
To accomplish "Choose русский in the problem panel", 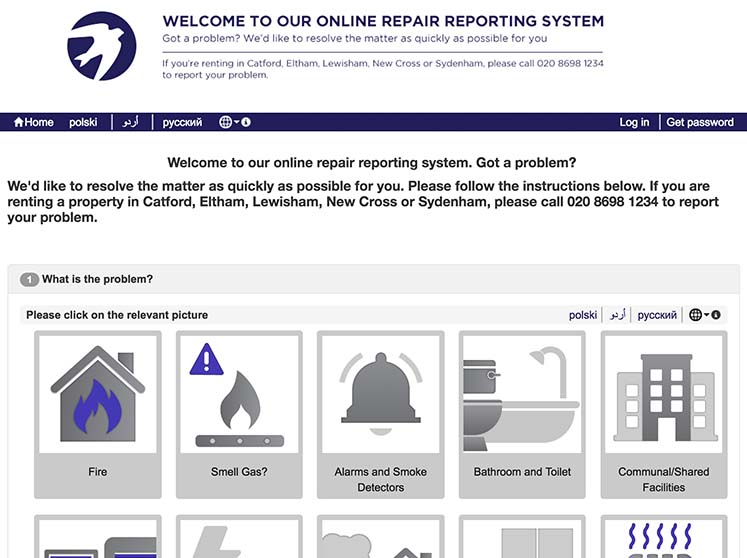I will (x=657, y=315).
